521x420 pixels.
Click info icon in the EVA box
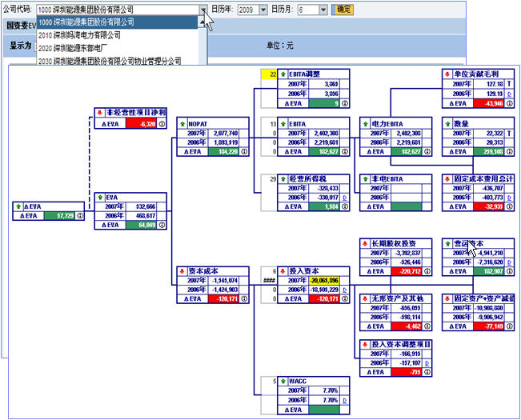tap(162, 225)
